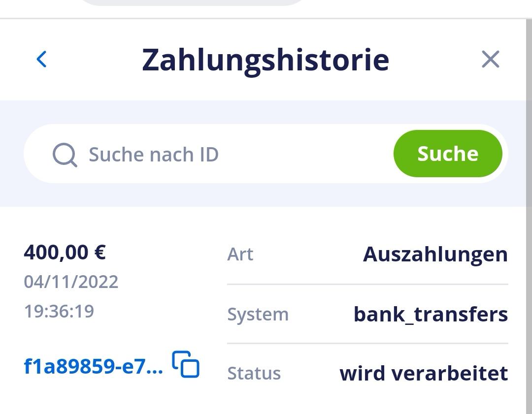Click the Art row label
Screen dimensions: 532x414
240,255
